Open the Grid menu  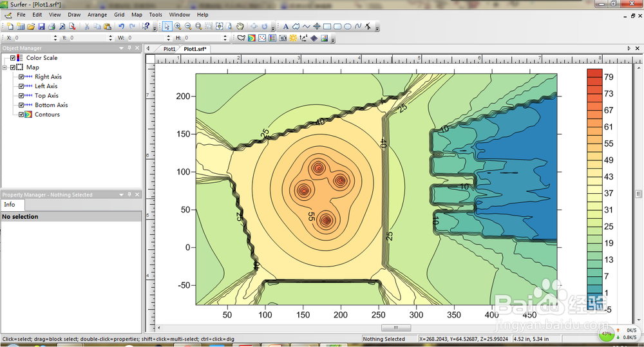pos(119,14)
